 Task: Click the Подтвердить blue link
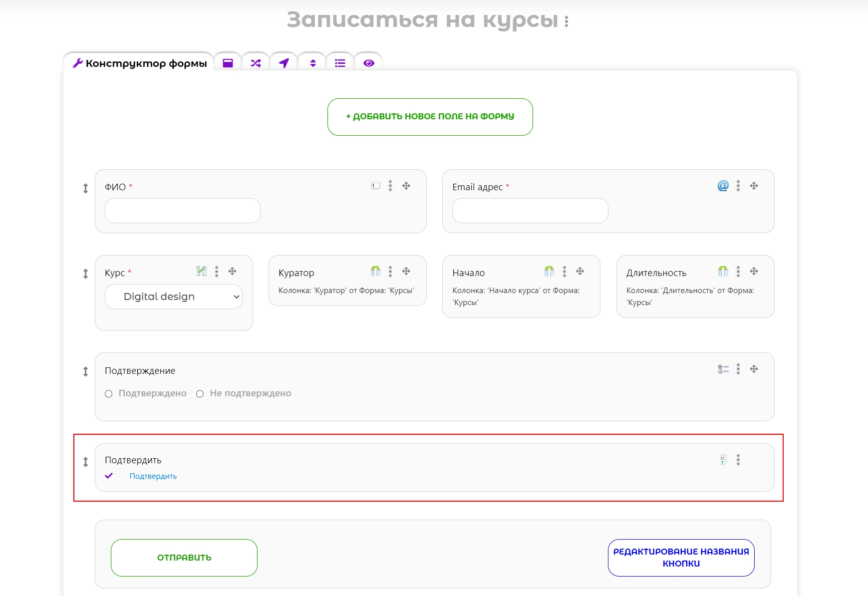153,476
